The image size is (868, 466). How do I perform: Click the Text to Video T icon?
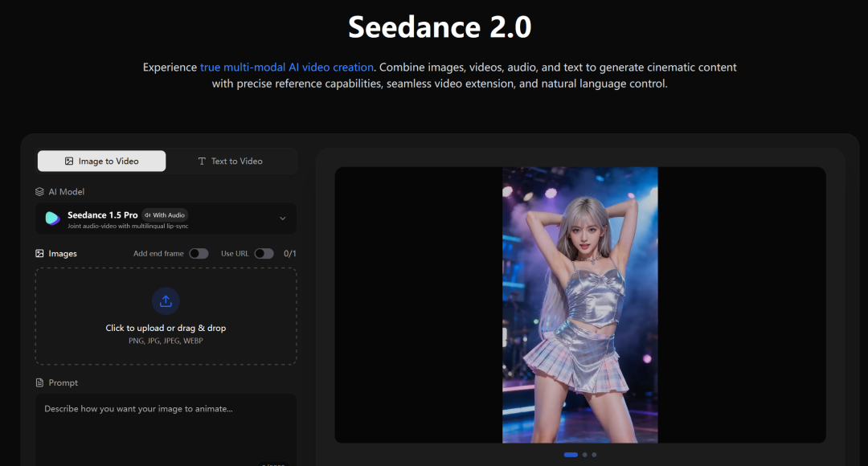tap(202, 161)
